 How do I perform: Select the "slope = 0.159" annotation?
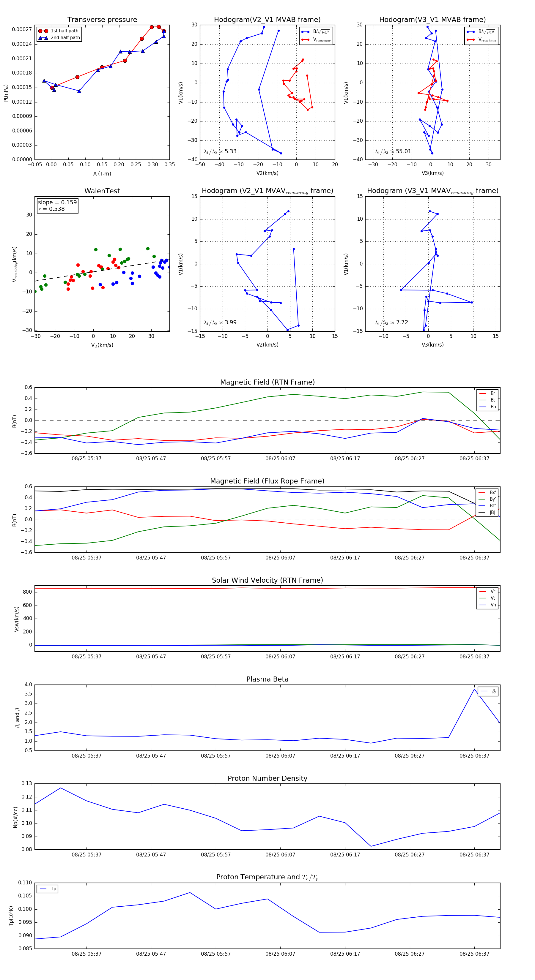coord(57,203)
